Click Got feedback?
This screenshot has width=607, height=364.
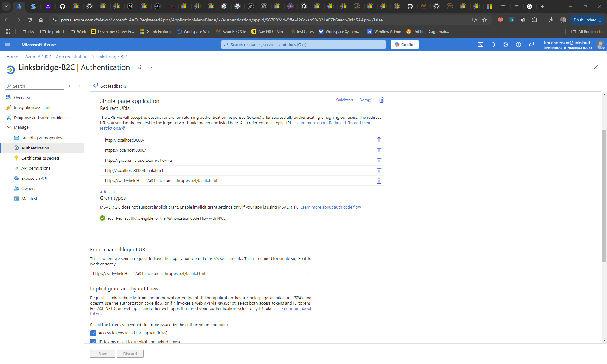click(x=109, y=86)
